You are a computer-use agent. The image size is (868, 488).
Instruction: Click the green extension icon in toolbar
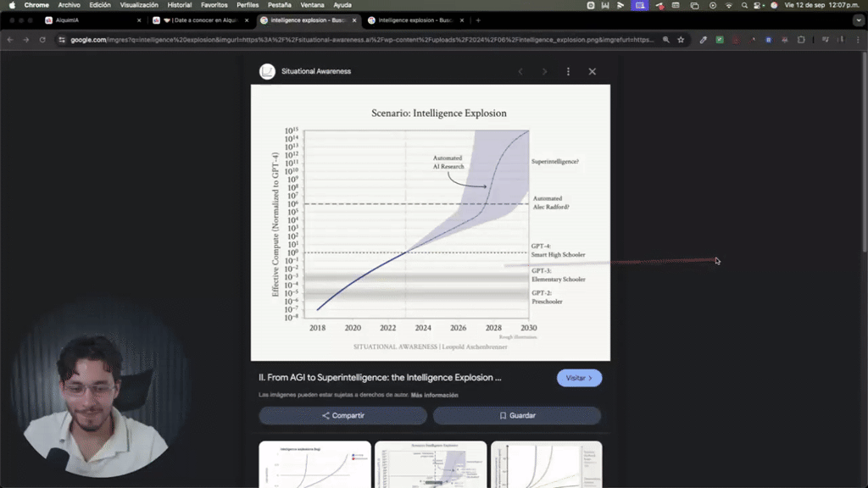click(x=720, y=40)
